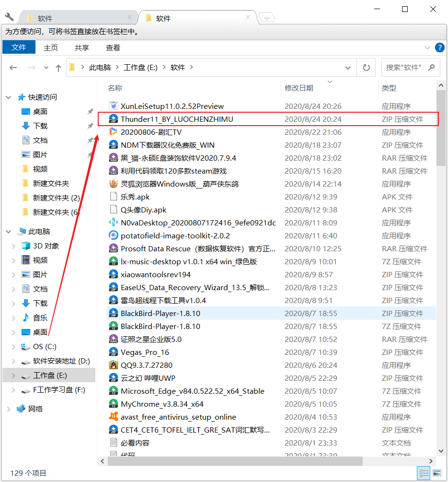This screenshot has height=482, width=448.
Task: Click the blue help question mark icon
Action: coord(439,47)
